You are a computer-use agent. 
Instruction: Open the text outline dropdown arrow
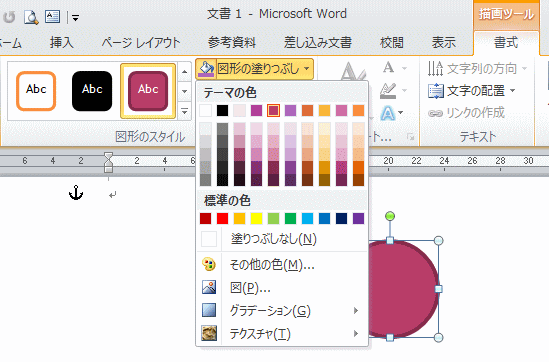tap(404, 91)
